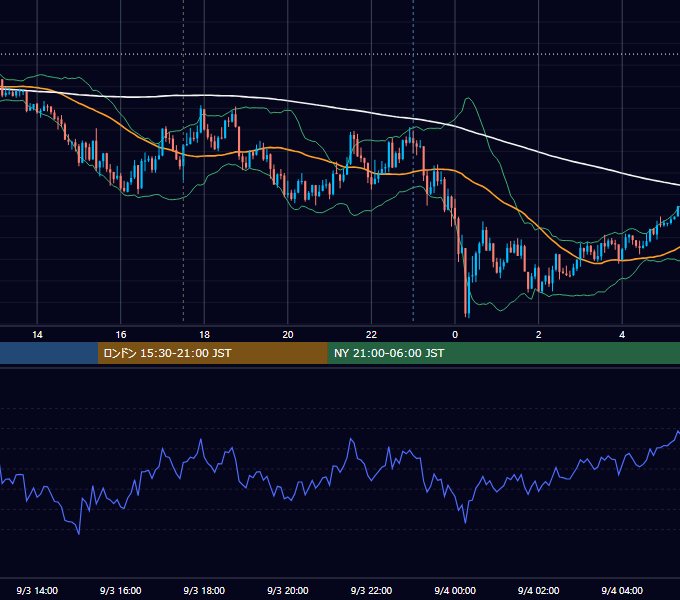Click the 9/4 04:00 date label
This screenshot has height=600, width=680.
(x=622, y=590)
